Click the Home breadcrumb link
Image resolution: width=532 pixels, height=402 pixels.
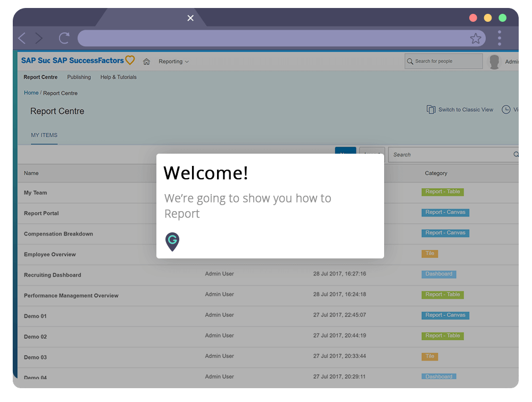point(31,93)
